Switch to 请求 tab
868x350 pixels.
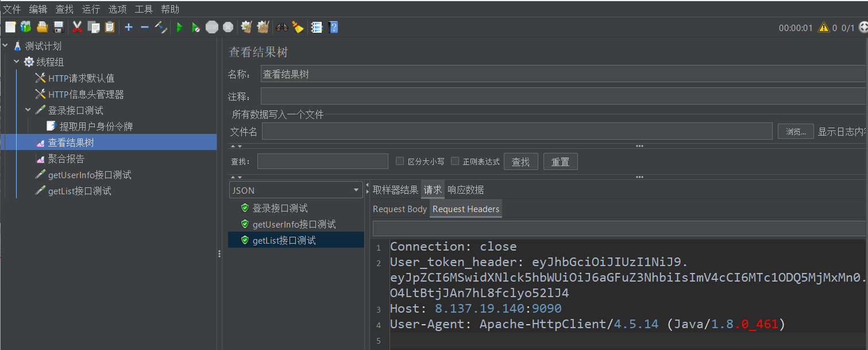tap(433, 190)
